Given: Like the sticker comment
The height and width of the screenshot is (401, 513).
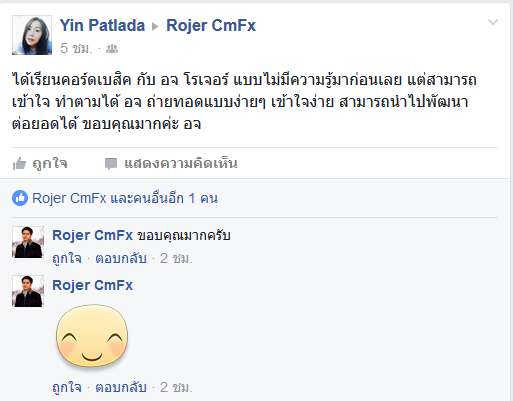Looking at the screenshot, I should pyautogui.click(x=67, y=387).
